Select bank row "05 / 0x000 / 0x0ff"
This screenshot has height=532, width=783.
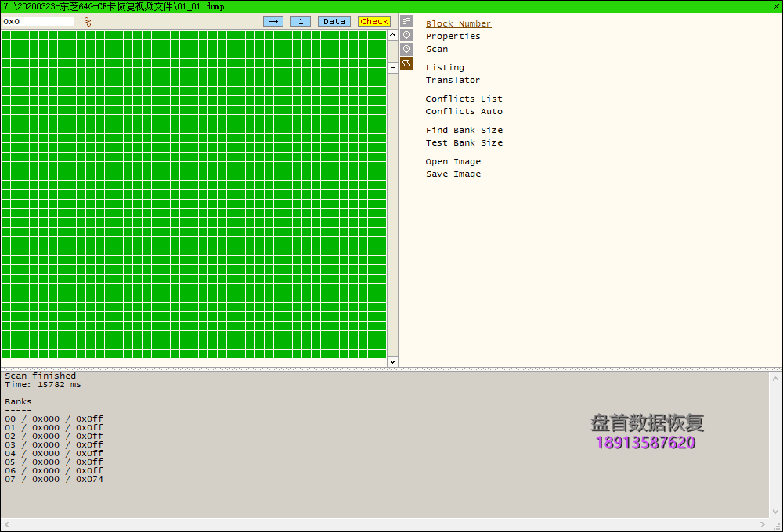(54, 462)
